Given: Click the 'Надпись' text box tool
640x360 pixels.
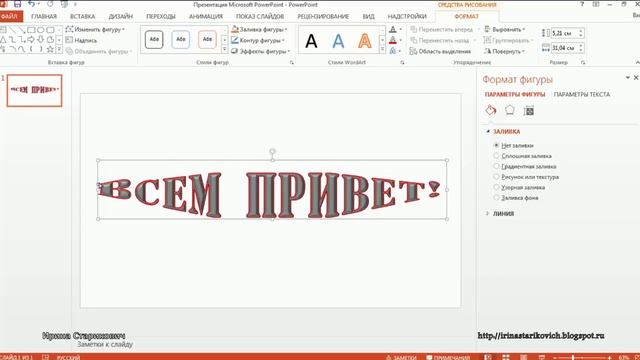Looking at the screenshot, I should click(x=81, y=40).
